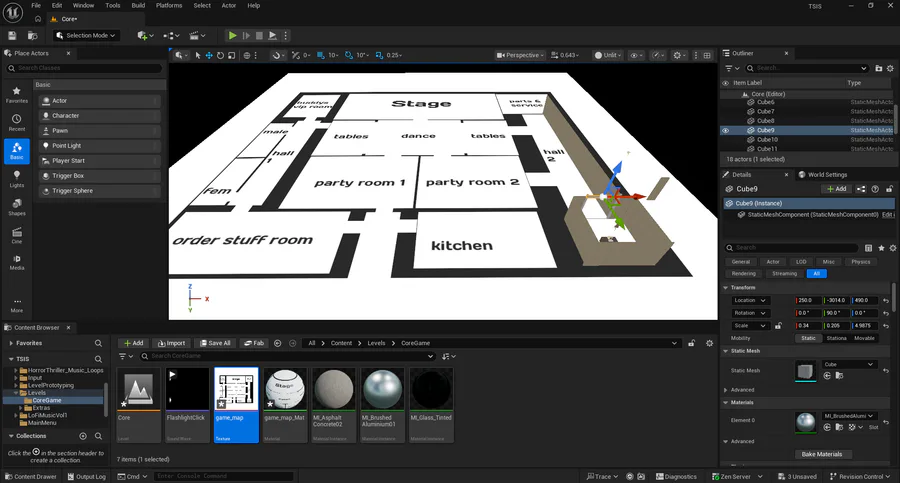This screenshot has height=483, width=900.
Task: Click the Import button in Content Browser
Action: click(x=171, y=343)
